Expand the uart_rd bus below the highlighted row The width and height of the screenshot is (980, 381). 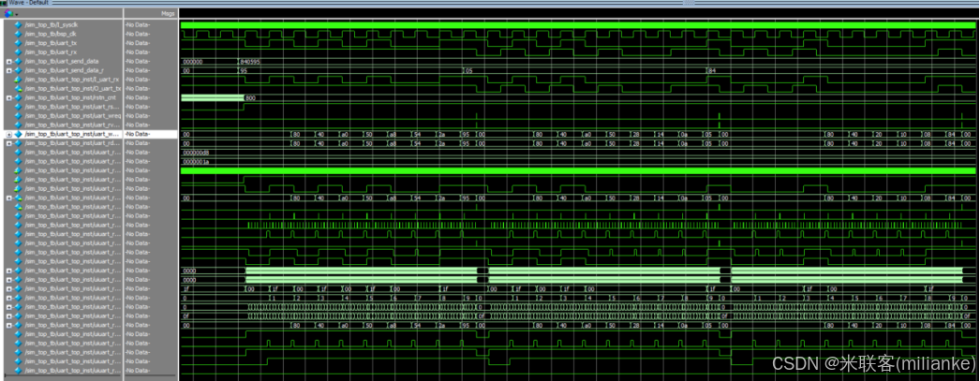tap(8, 143)
